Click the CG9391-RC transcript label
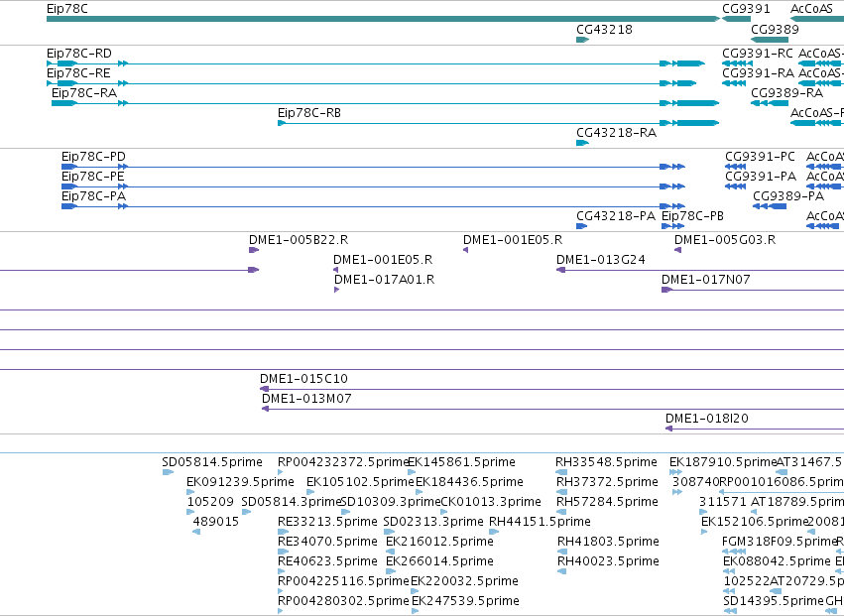Screen dimensions: 844x616 pos(758,54)
